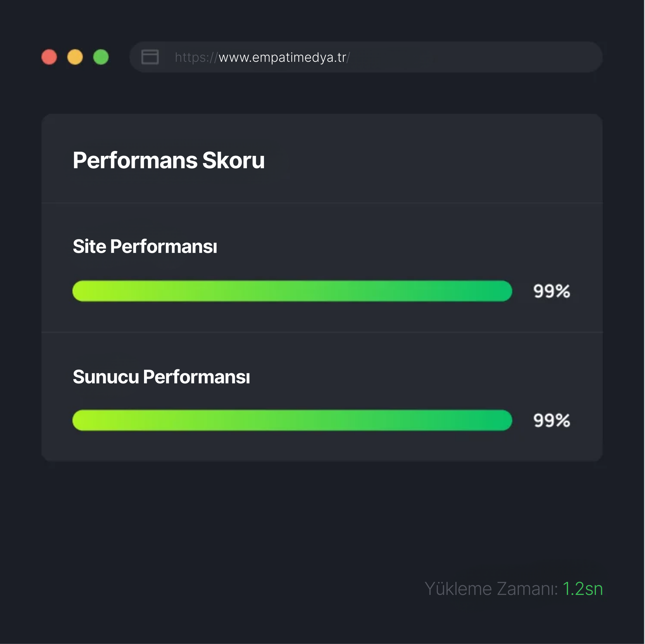The height and width of the screenshot is (644, 645).
Task: Click the Sunucu Performansı progress bar
Action: coord(292,421)
